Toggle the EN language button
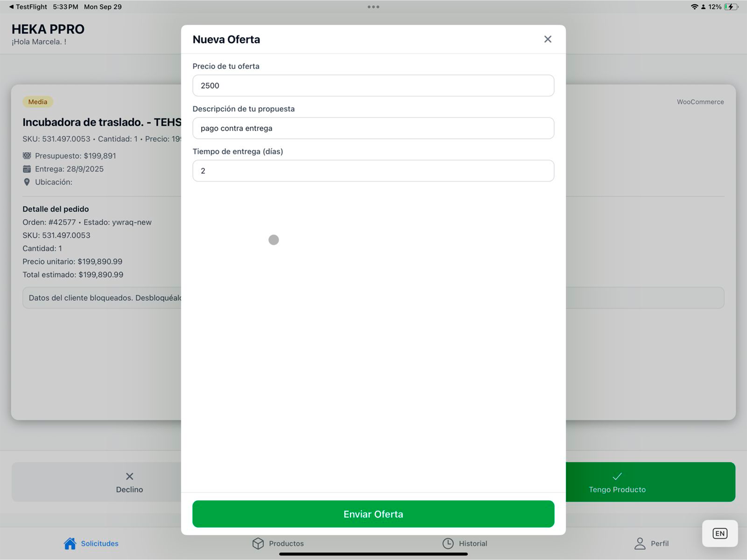The height and width of the screenshot is (560, 747). (x=720, y=533)
